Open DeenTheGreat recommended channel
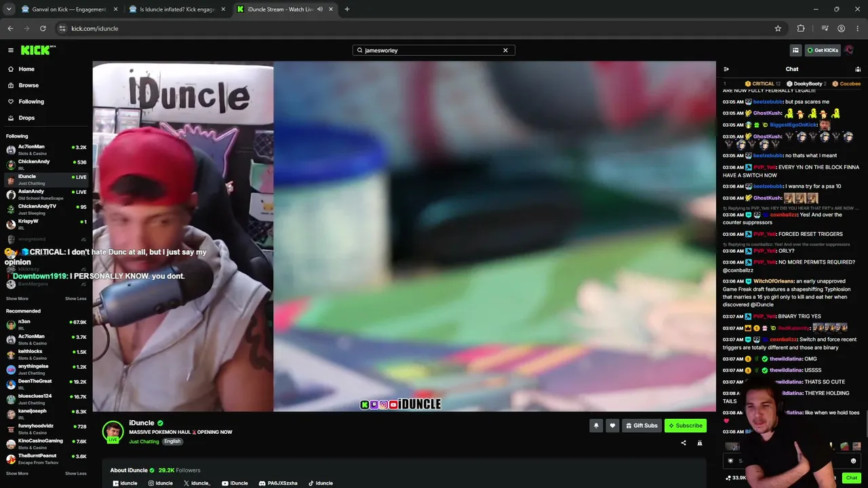This screenshot has width=868, height=488. pyautogui.click(x=46, y=384)
